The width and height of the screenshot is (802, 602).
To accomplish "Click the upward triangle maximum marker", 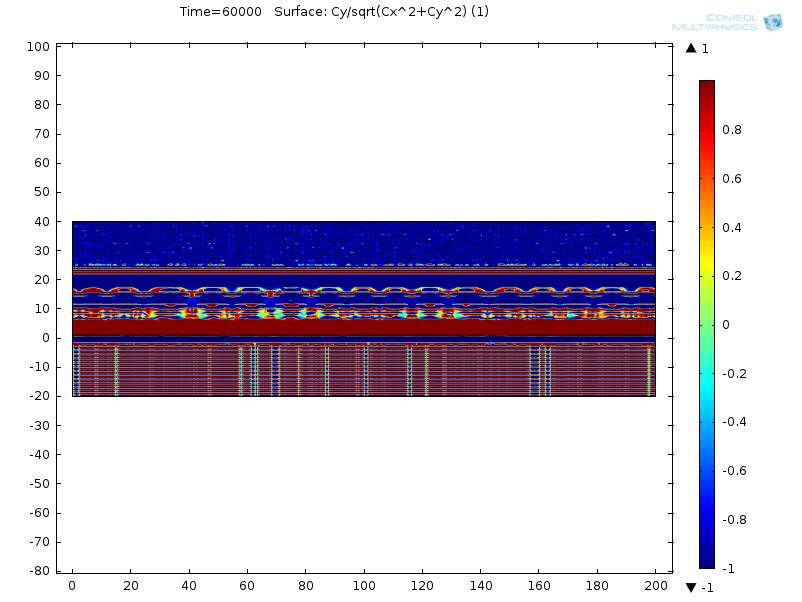I will pos(690,48).
